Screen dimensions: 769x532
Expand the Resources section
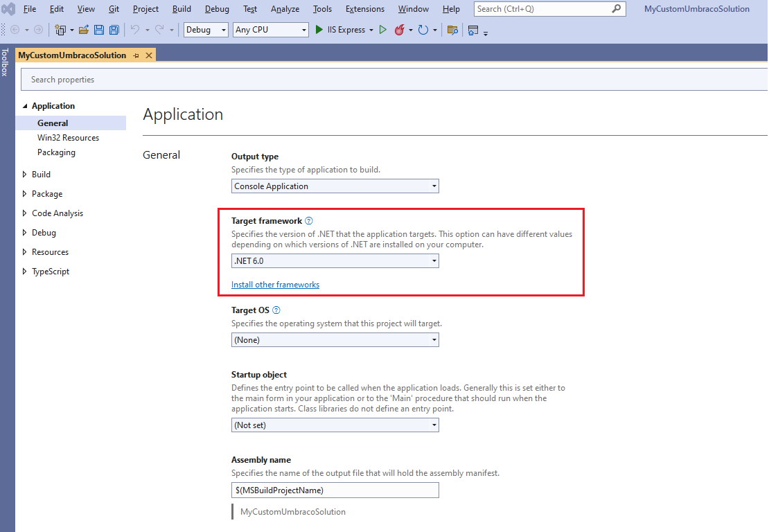[24, 252]
